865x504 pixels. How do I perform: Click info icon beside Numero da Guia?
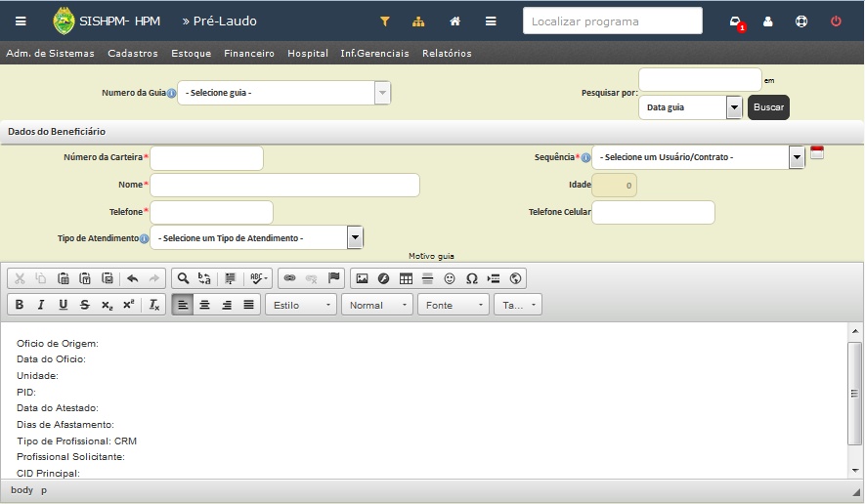coord(172,93)
